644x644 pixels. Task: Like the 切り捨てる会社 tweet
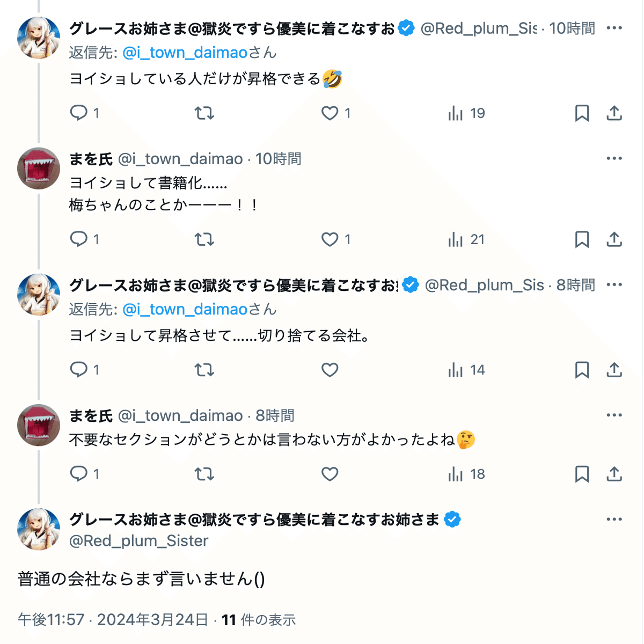point(330,370)
